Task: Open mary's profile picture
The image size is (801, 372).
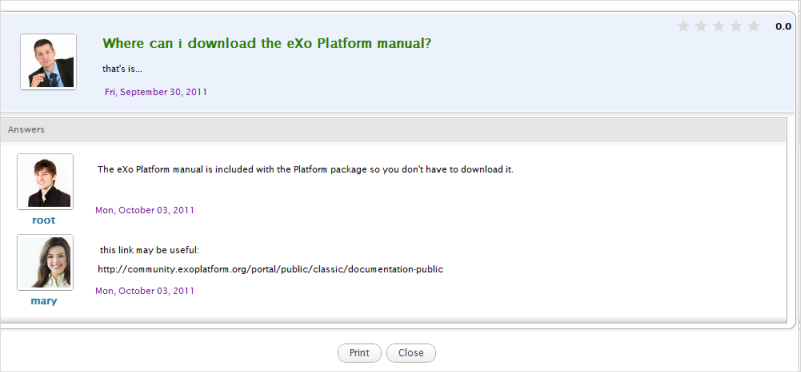Action: pos(45,262)
